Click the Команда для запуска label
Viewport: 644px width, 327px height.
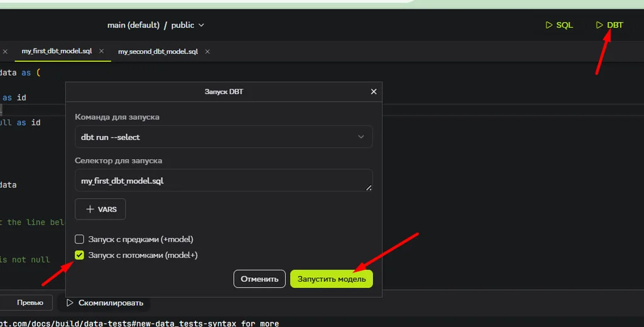[x=117, y=117]
